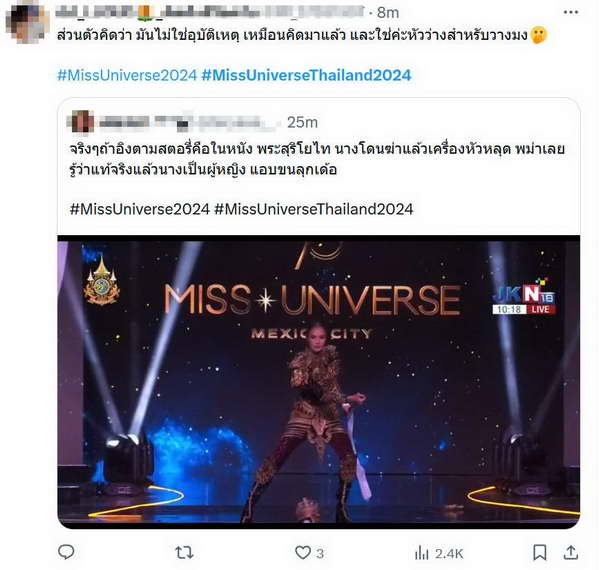Open the bold #MissUniverseThailand2024 hashtag link

pyautogui.click(x=306, y=75)
